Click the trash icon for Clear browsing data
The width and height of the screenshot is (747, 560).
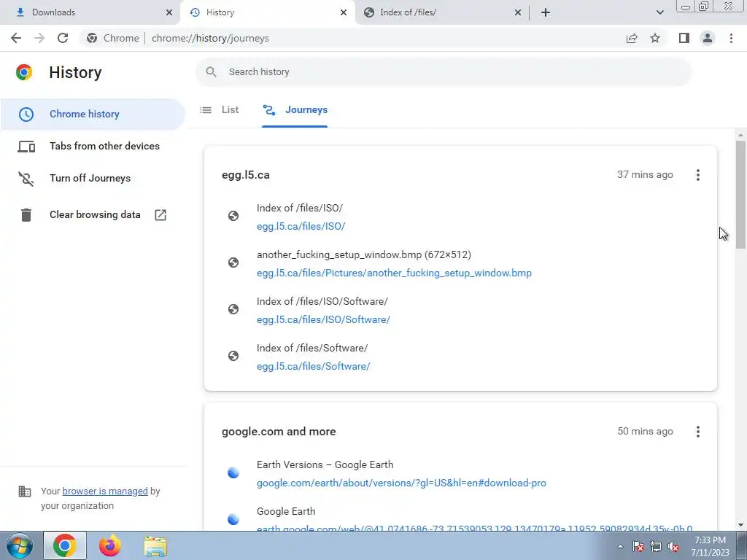(x=26, y=215)
